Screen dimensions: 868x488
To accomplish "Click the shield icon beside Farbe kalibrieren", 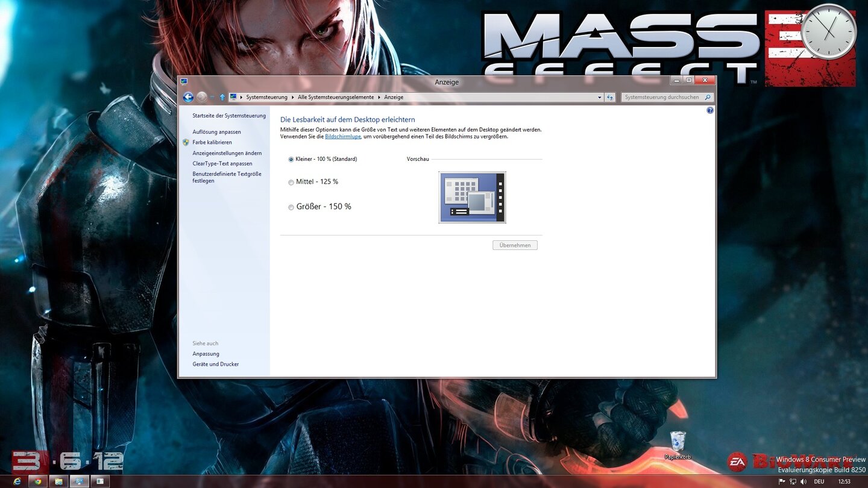I will point(186,143).
